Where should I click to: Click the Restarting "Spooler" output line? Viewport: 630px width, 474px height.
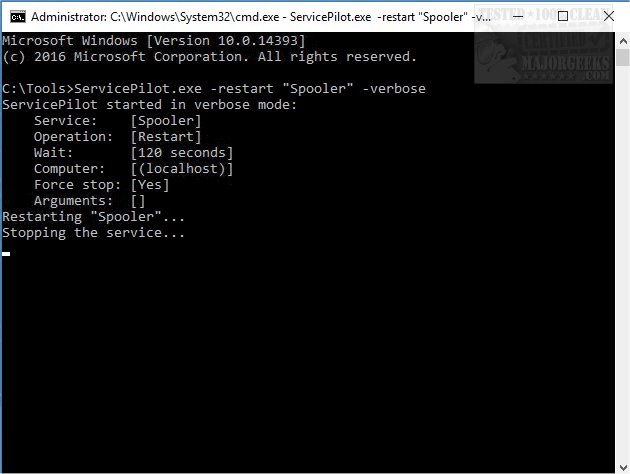coord(93,217)
